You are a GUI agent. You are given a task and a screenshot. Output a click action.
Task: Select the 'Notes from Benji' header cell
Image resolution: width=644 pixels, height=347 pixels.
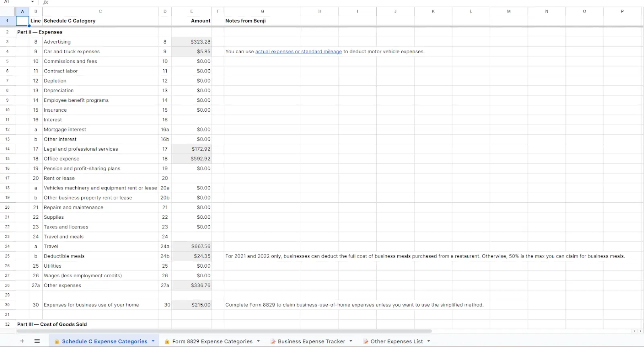click(x=262, y=21)
